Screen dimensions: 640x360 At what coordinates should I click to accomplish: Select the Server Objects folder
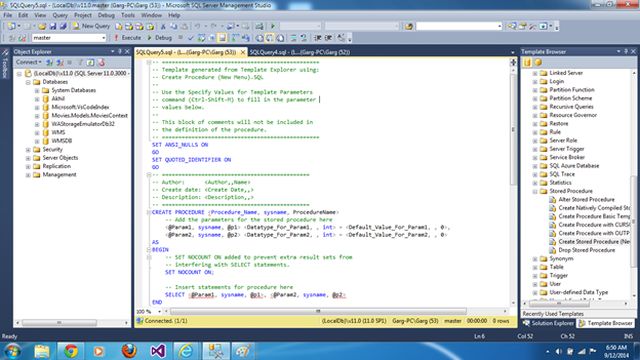pos(60,158)
